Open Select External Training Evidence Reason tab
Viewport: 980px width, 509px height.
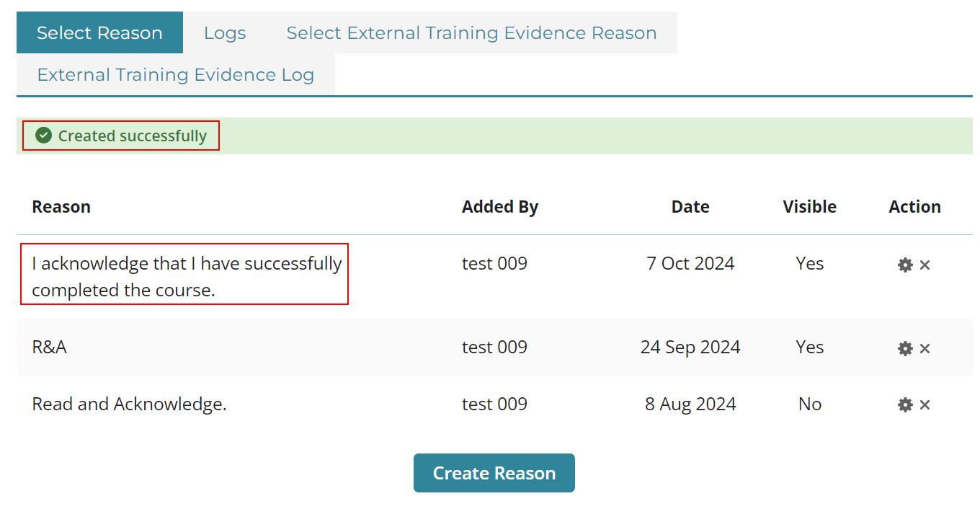coord(471,32)
